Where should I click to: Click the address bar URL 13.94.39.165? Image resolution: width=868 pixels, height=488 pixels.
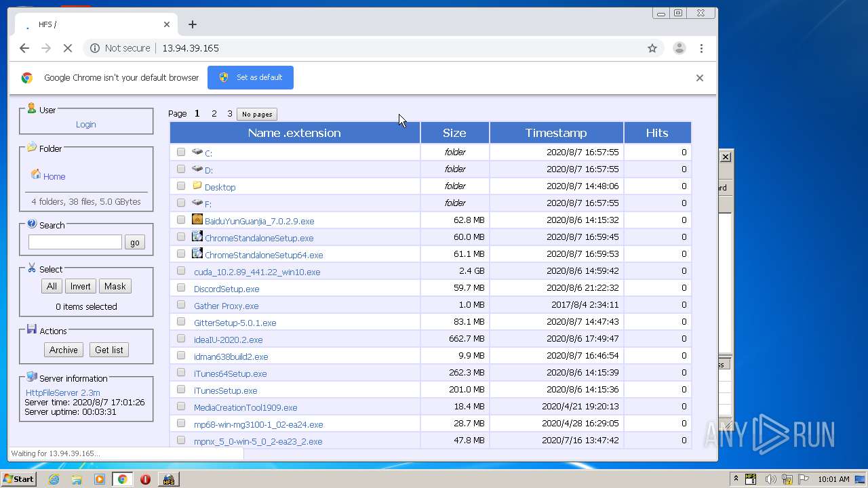tap(191, 48)
